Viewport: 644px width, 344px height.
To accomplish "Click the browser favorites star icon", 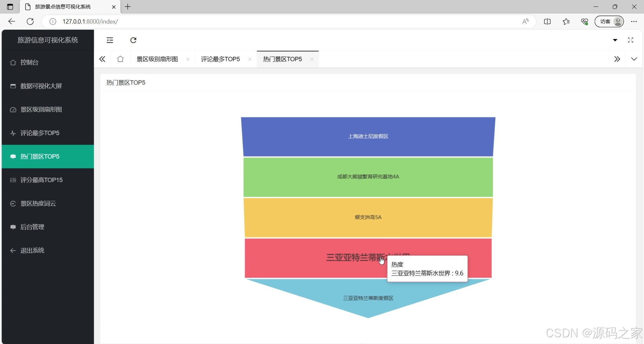I will pos(566,21).
